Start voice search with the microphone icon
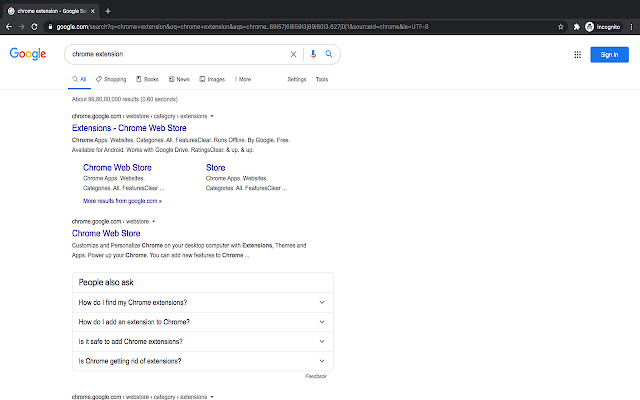Image resolution: width=640 pixels, height=400 pixels. 313,54
